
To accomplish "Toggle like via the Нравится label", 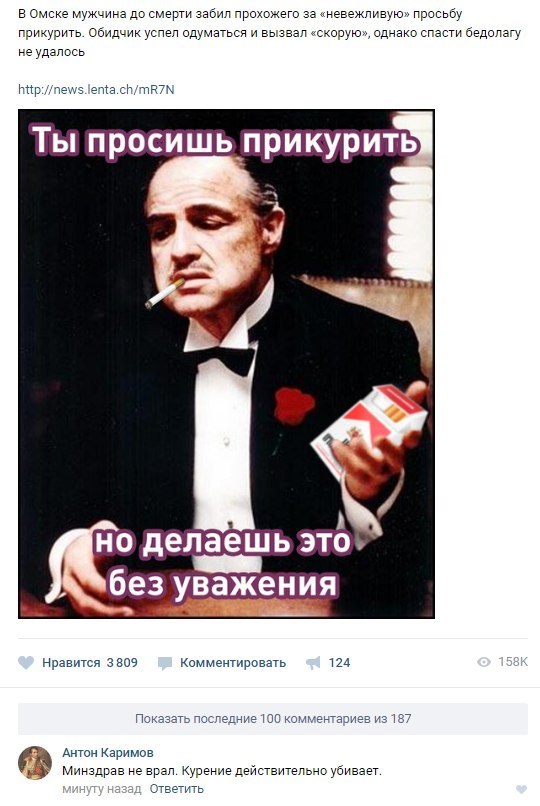I will tap(71, 663).
